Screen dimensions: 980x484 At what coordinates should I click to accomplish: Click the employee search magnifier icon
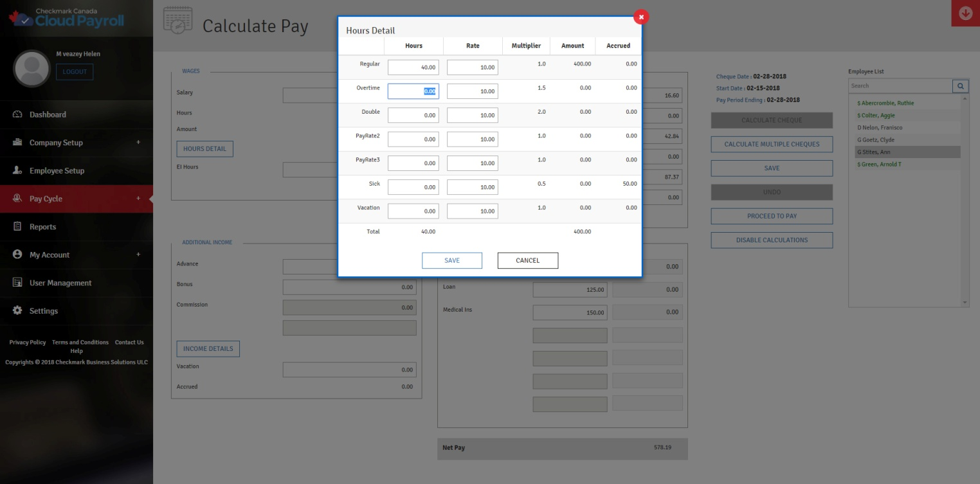[960, 85]
